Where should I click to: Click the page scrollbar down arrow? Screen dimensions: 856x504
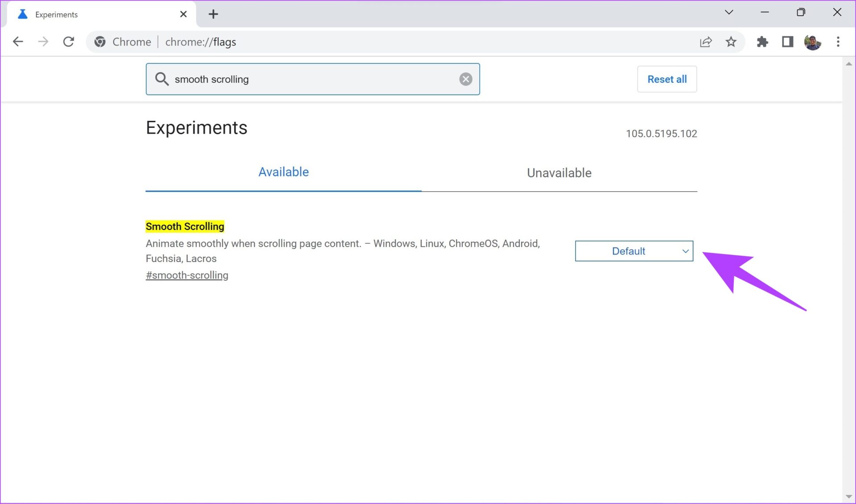click(x=849, y=496)
